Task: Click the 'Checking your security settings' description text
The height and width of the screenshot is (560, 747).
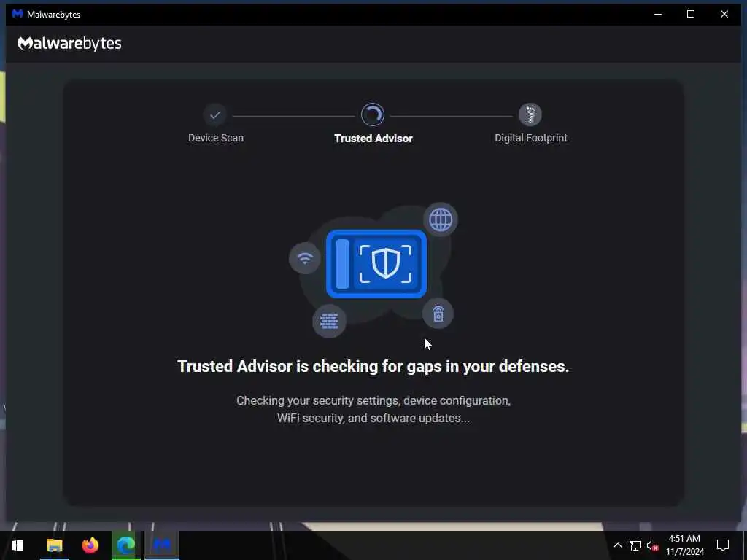Action: (373, 400)
